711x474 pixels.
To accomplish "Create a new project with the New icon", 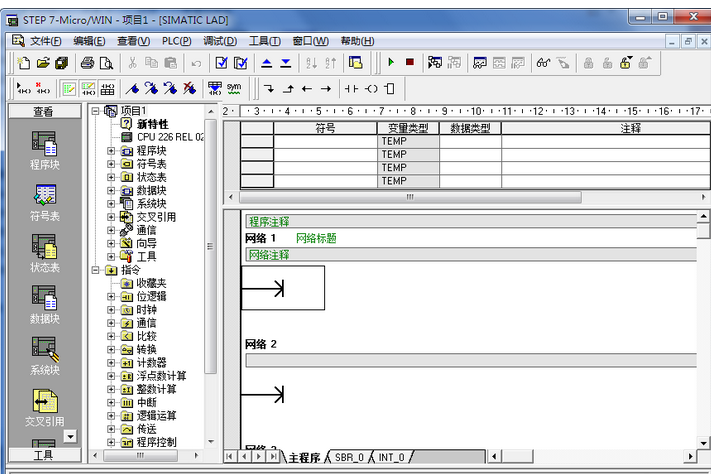I will pyautogui.click(x=24, y=63).
